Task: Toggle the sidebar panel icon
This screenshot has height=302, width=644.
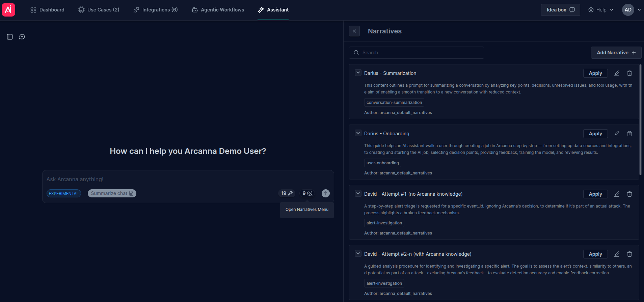Action: 10,37
